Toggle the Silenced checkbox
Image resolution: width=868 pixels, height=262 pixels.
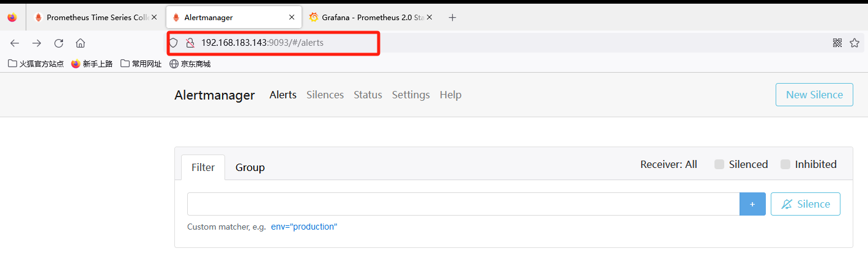719,164
